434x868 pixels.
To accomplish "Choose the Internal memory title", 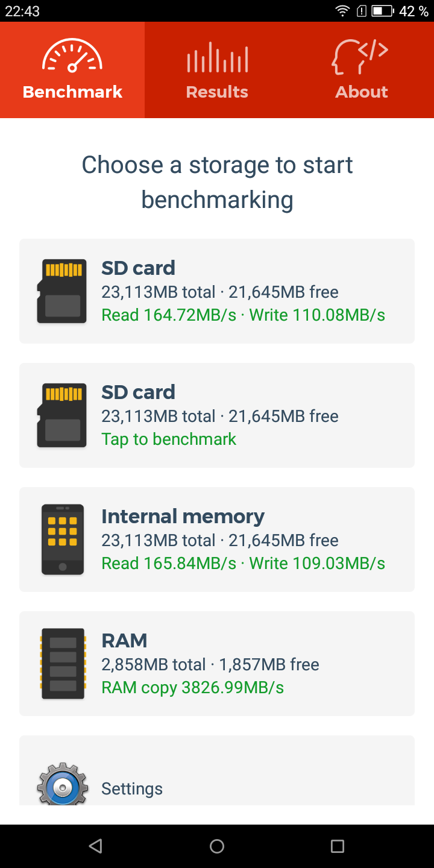I will click(183, 516).
